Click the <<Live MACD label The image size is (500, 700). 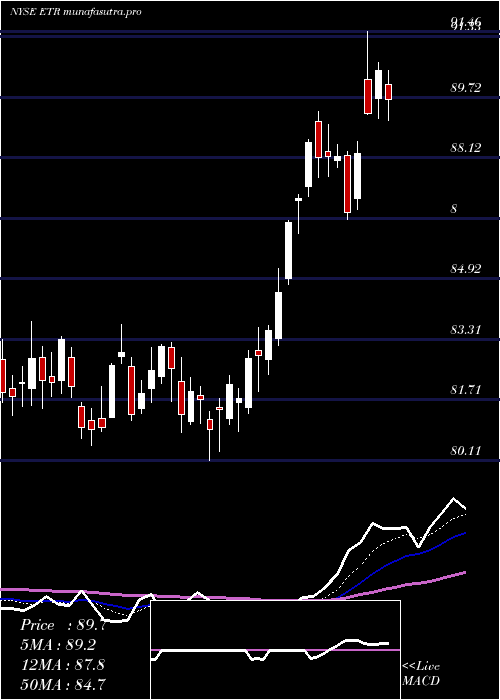coord(421,674)
